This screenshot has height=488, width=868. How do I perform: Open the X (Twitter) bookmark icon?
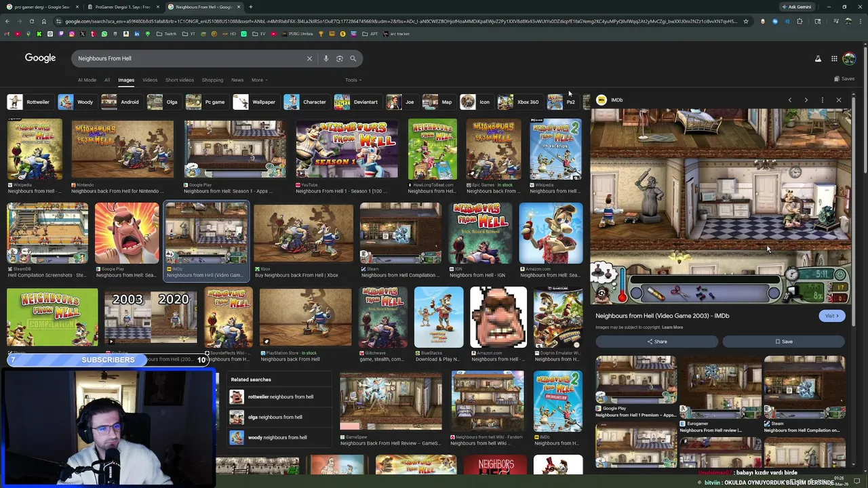click(82, 34)
